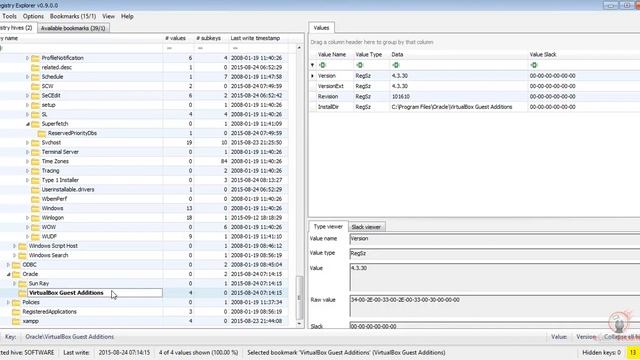640x360 pixels.
Task: Expand the SeCEdit key
Action: pyautogui.click(x=28, y=96)
